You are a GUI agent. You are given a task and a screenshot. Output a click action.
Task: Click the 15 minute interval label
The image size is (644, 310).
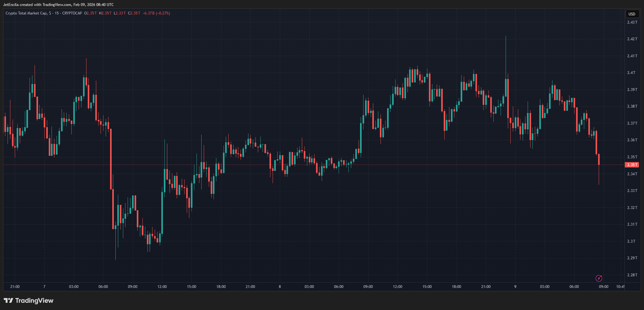pos(57,13)
